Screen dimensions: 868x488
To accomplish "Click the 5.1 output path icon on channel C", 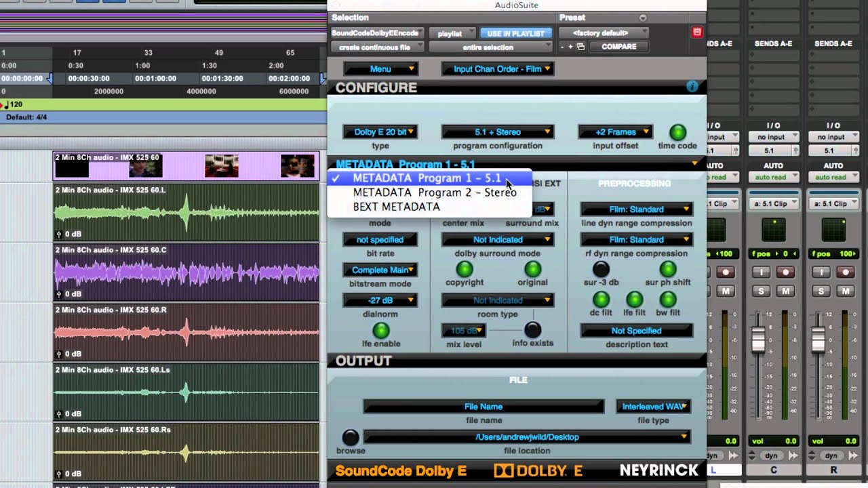I will click(794, 150).
